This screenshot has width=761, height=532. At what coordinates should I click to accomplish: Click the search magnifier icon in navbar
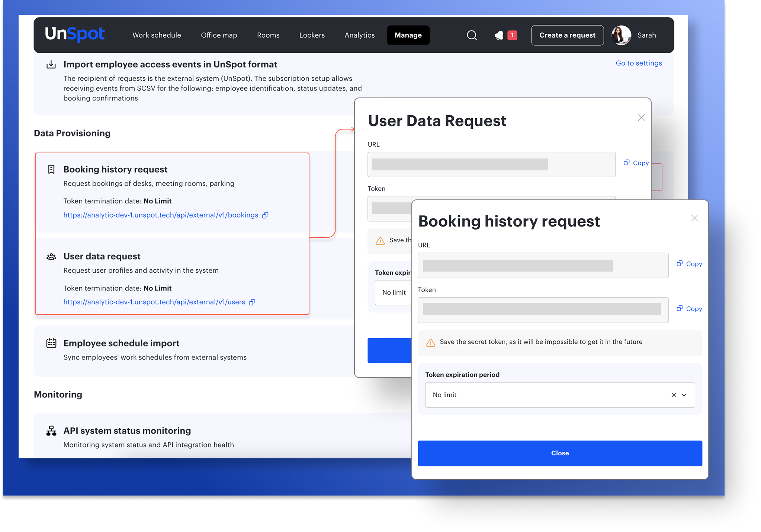(472, 35)
